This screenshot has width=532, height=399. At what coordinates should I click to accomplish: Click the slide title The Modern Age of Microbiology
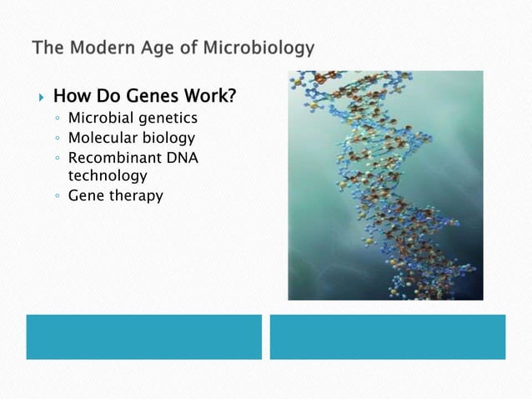(173, 48)
